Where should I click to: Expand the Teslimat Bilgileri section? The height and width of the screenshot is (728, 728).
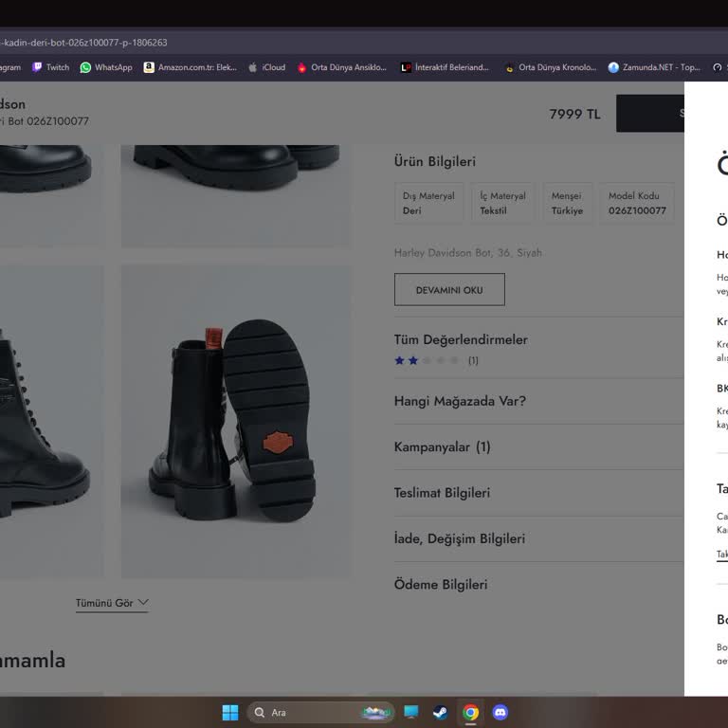442,493
